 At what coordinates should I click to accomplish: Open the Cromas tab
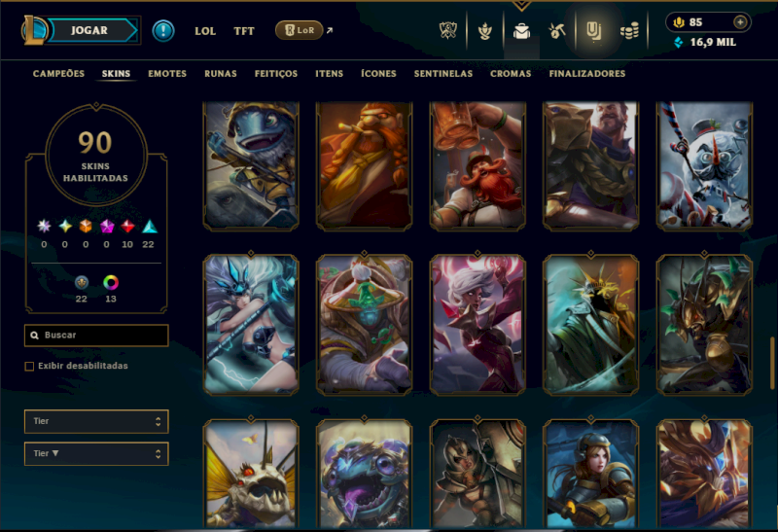click(511, 74)
